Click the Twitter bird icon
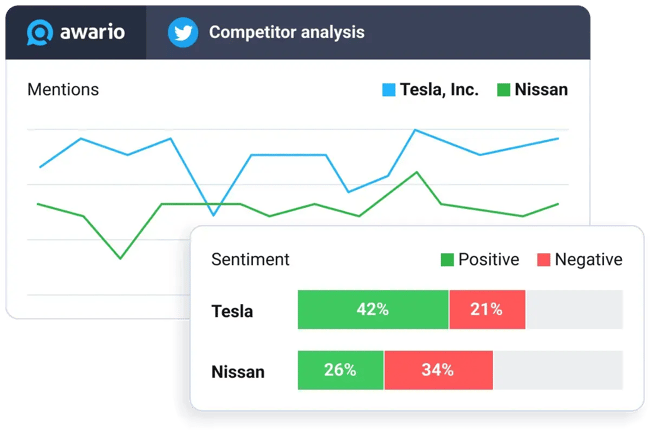This screenshot has width=650, height=433. coord(182,32)
